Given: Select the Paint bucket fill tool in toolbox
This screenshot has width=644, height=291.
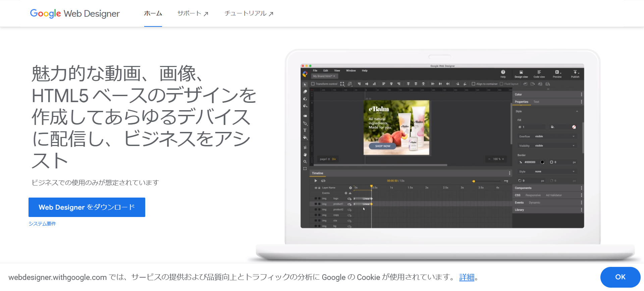Looking at the screenshot, I should click(305, 137).
